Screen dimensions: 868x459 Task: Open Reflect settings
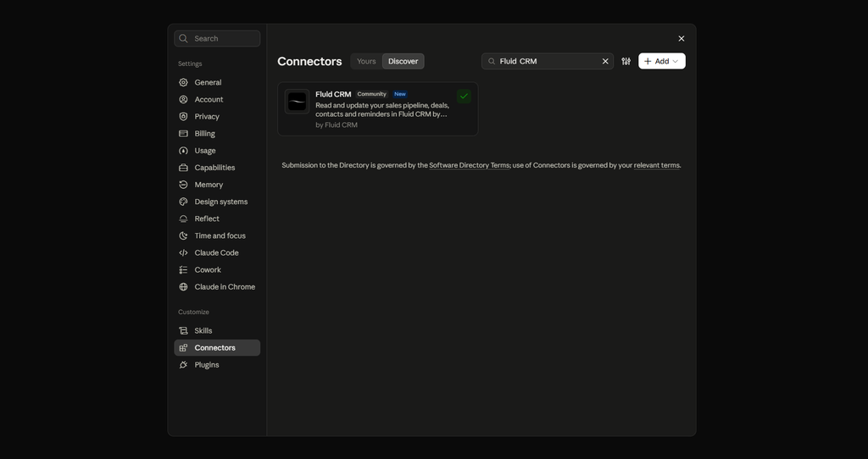tap(217, 219)
